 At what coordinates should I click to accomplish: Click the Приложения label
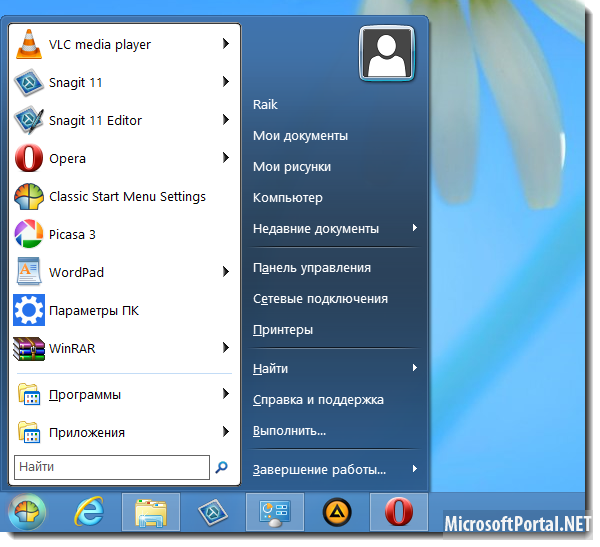[x=87, y=433]
